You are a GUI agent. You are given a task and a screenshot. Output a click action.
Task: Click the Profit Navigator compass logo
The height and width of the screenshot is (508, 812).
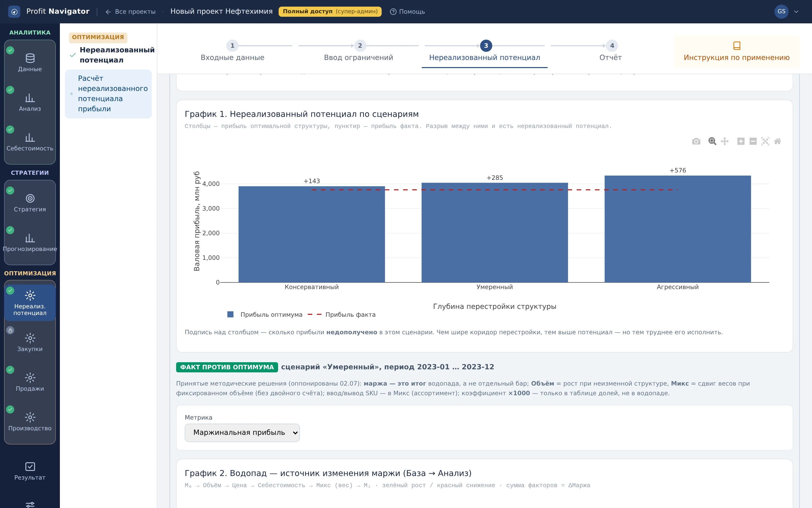[x=14, y=12]
